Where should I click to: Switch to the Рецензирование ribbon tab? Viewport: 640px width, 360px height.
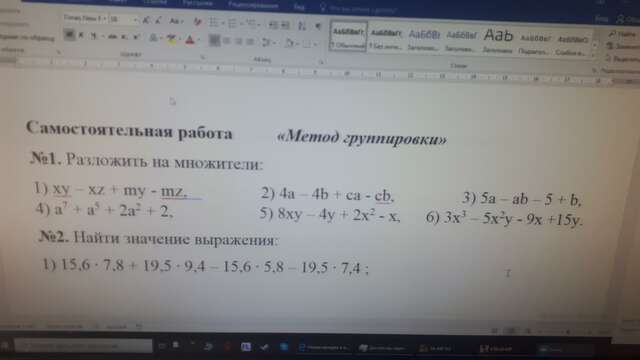click(x=253, y=6)
